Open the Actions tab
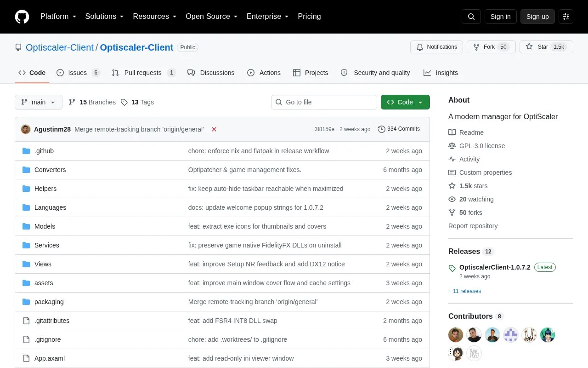 tap(264, 73)
